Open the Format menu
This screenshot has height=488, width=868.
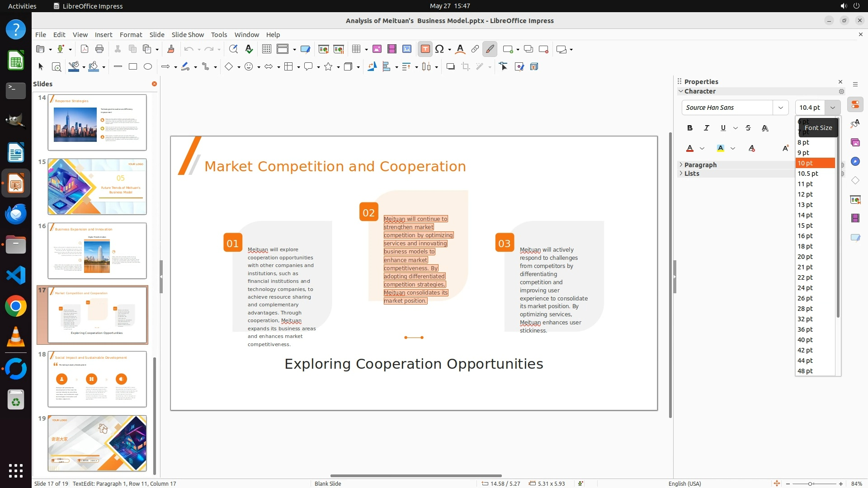coord(131,35)
